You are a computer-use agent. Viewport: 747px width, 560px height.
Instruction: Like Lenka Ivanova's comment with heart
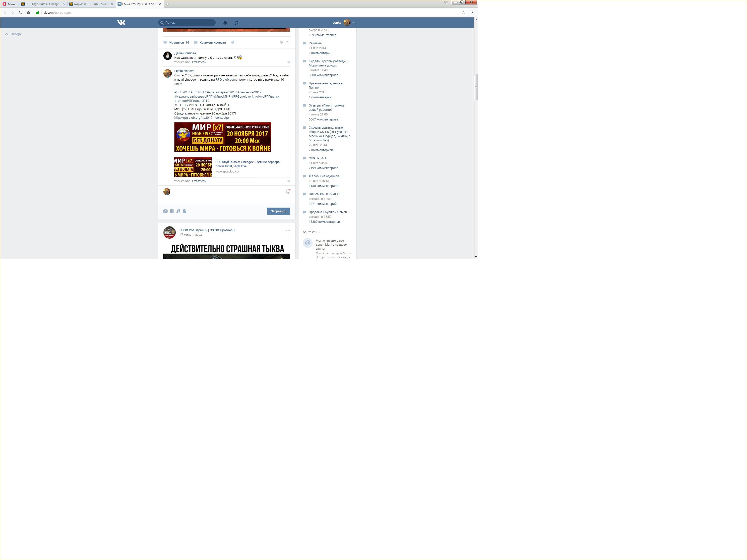[x=288, y=182]
